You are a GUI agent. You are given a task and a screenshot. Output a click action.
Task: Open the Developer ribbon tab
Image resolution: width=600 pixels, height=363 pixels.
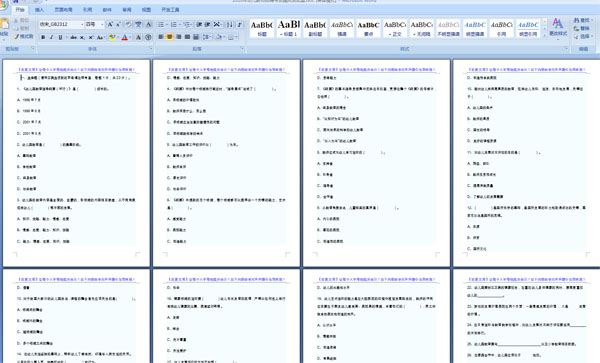click(170, 10)
